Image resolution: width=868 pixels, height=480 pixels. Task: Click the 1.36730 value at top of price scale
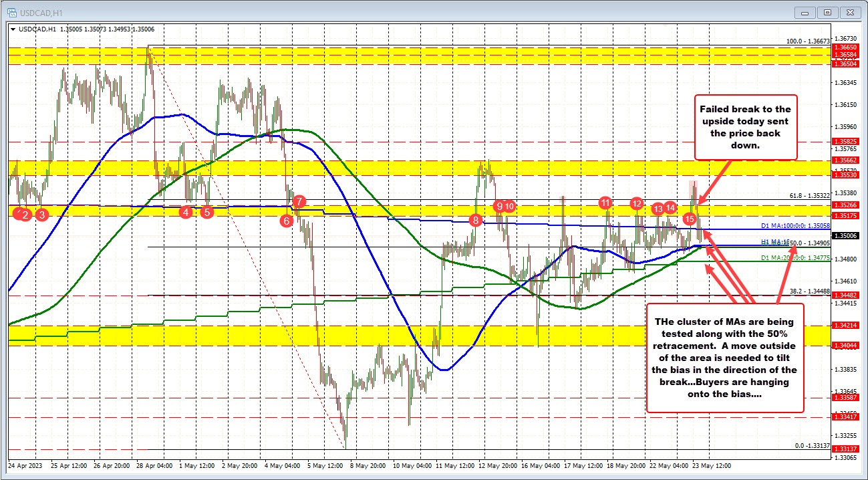tap(845, 39)
